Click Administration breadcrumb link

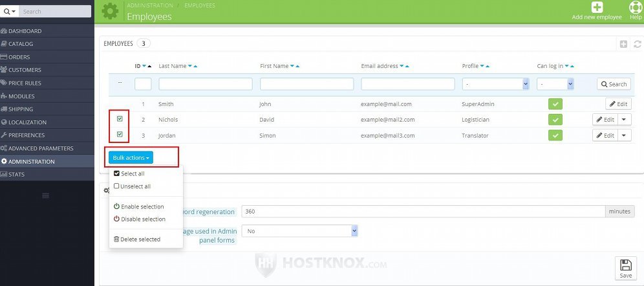pos(150,5)
